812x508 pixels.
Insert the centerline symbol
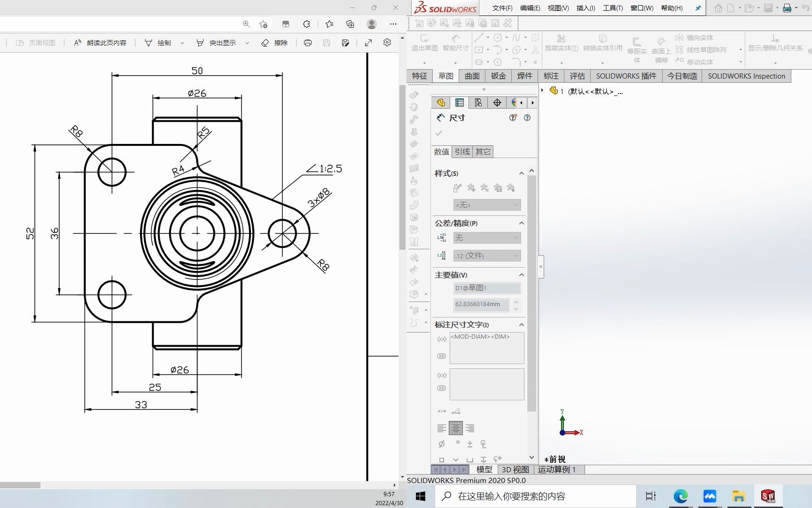pyautogui.click(x=483, y=444)
